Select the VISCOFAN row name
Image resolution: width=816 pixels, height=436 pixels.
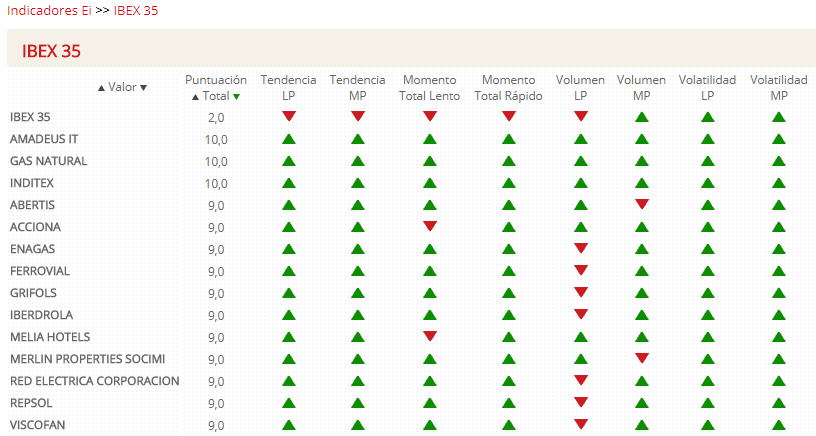click(37, 425)
